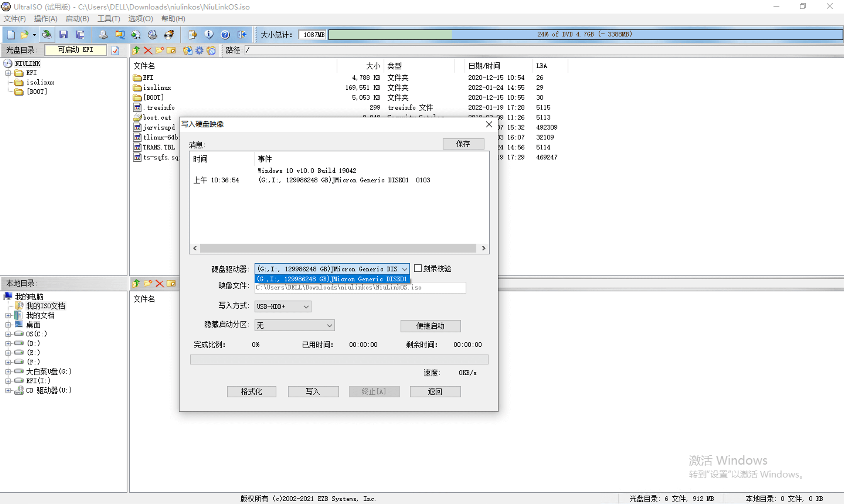Open the 工具(T) menu
This screenshot has width=844, height=504.
click(x=109, y=19)
